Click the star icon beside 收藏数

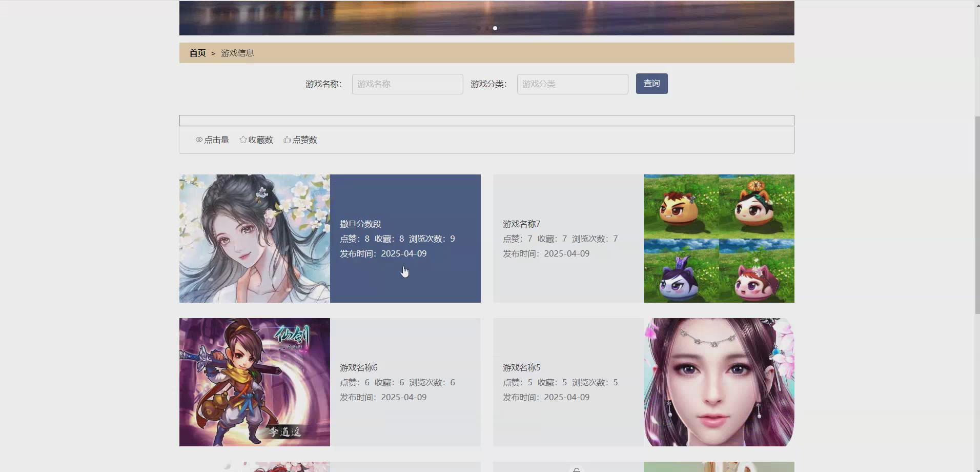[x=243, y=140]
